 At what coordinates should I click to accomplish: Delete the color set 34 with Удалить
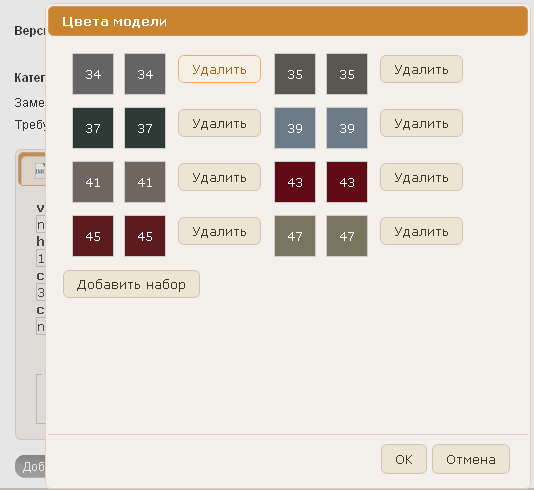[219, 69]
